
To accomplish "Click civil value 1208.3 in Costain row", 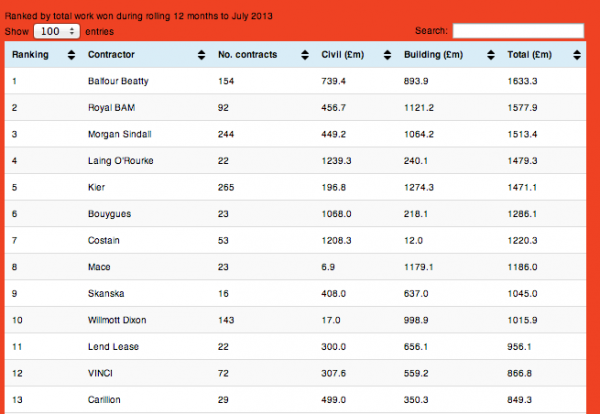I will click(336, 240).
